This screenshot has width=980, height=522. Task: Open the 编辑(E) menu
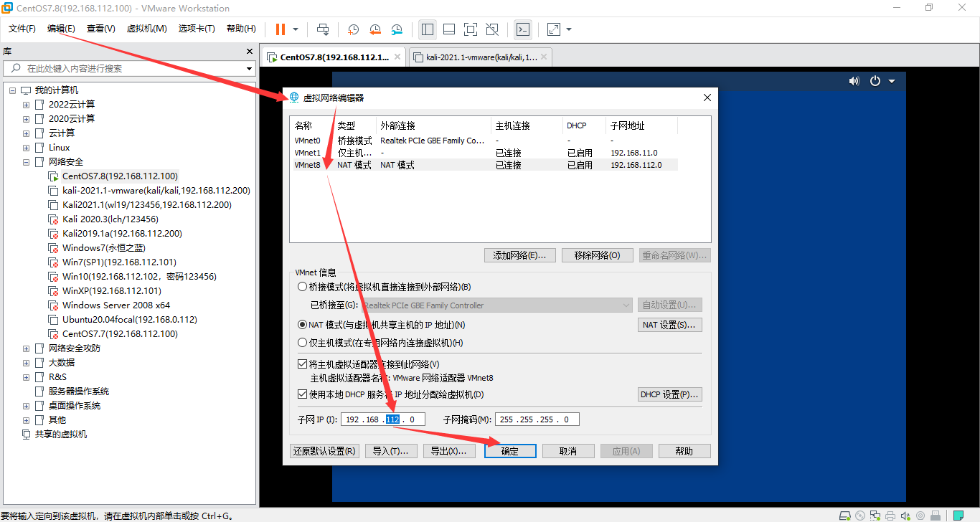(x=61, y=29)
